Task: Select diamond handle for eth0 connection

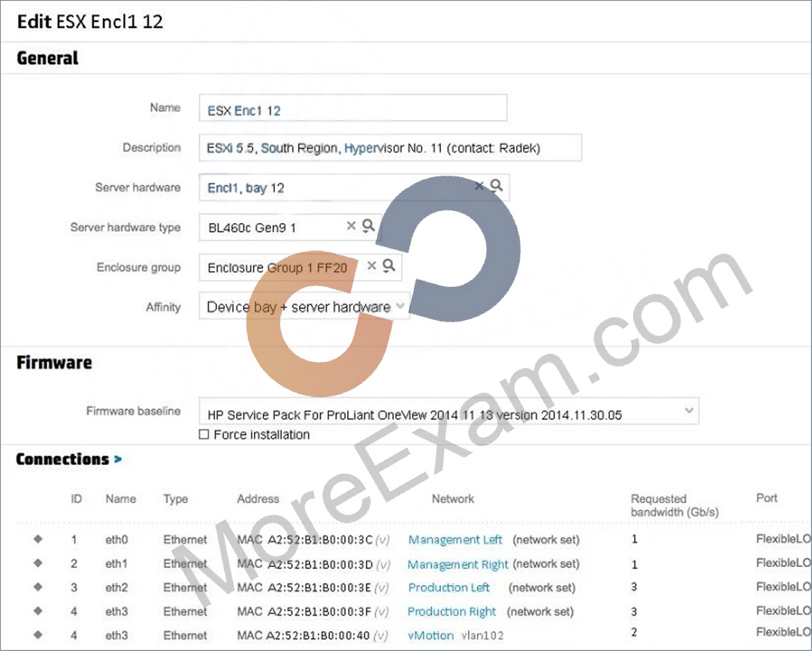Action: [38, 538]
